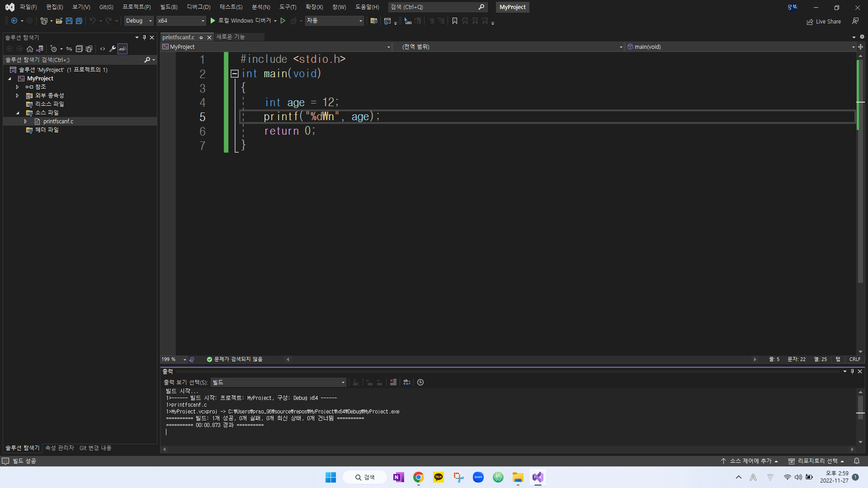Open File Explorer from the taskbar

(x=518, y=477)
